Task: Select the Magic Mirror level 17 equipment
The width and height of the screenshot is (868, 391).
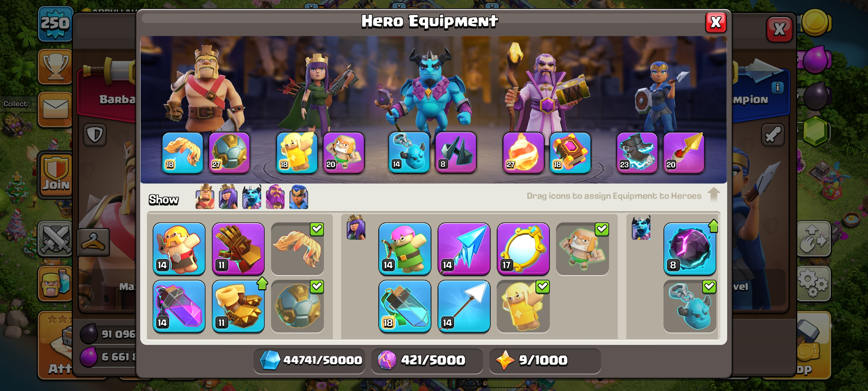Action: click(x=523, y=249)
